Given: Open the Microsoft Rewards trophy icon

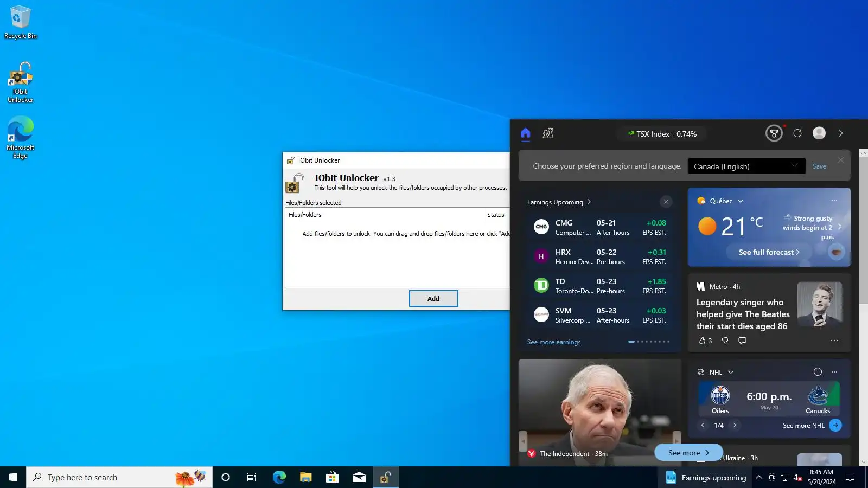Looking at the screenshot, I should 774,133.
